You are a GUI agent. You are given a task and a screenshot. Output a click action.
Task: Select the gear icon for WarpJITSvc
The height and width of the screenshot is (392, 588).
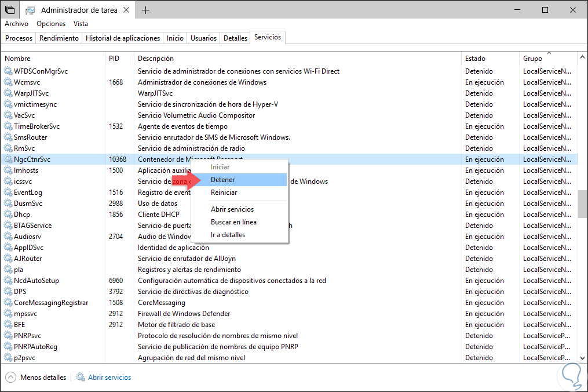click(x=8, y=93)
